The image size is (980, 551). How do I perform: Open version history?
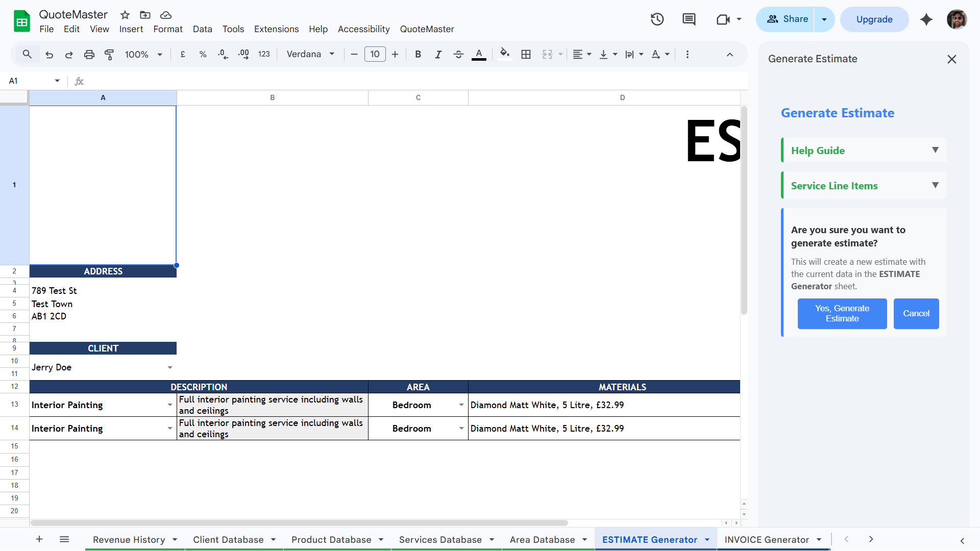coord(657,19)
